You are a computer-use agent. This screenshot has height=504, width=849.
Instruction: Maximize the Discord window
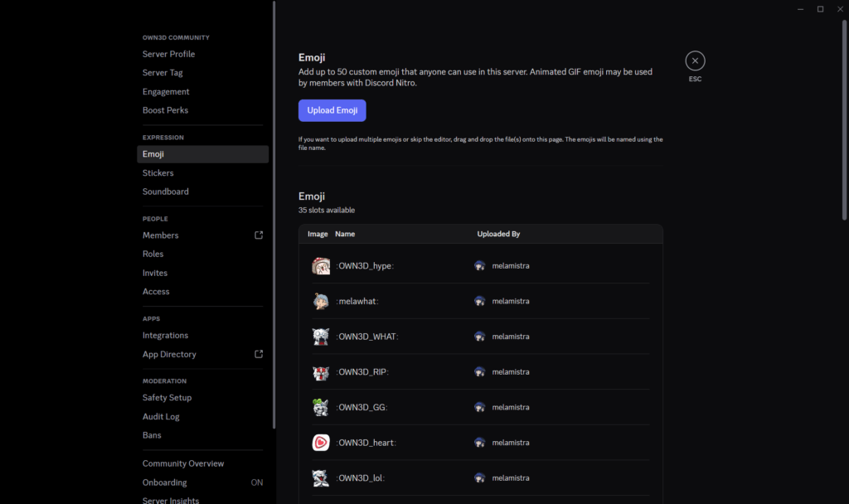point(820,8)
